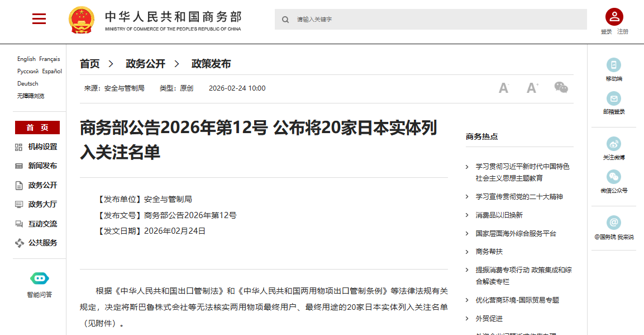Image resolution: width=644 pixels, height=335 pixels.
Task: Expand the chevron next to 商务帮扶
Action: pos(467,252)
